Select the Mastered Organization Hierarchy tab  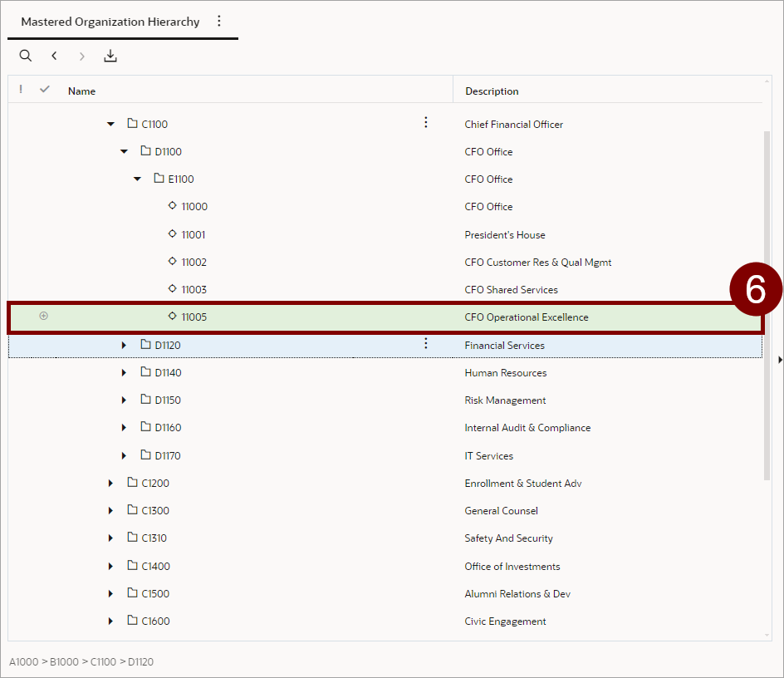(110, 22)
